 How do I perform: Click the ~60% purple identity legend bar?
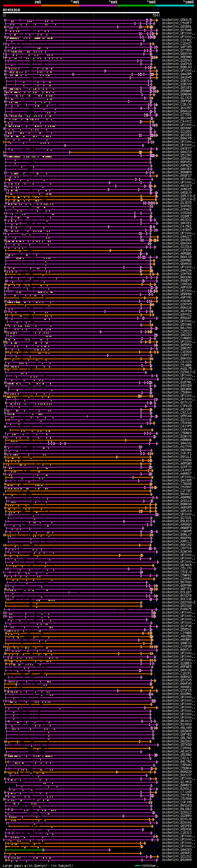pos(98,6)
